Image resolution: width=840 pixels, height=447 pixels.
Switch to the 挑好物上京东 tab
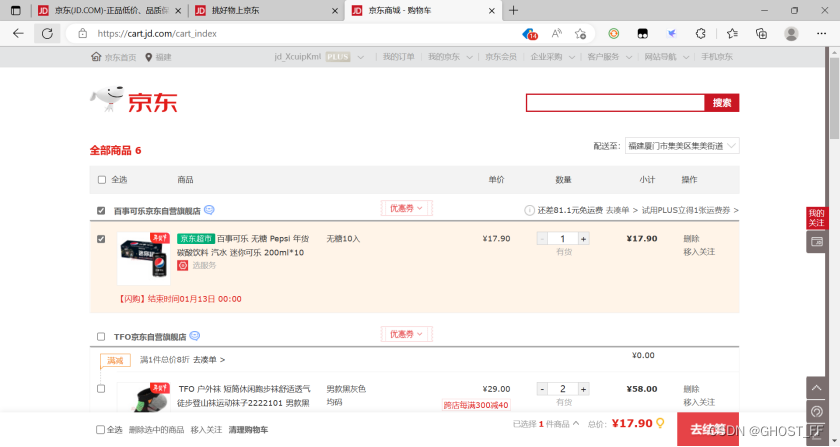click(266, 11)
